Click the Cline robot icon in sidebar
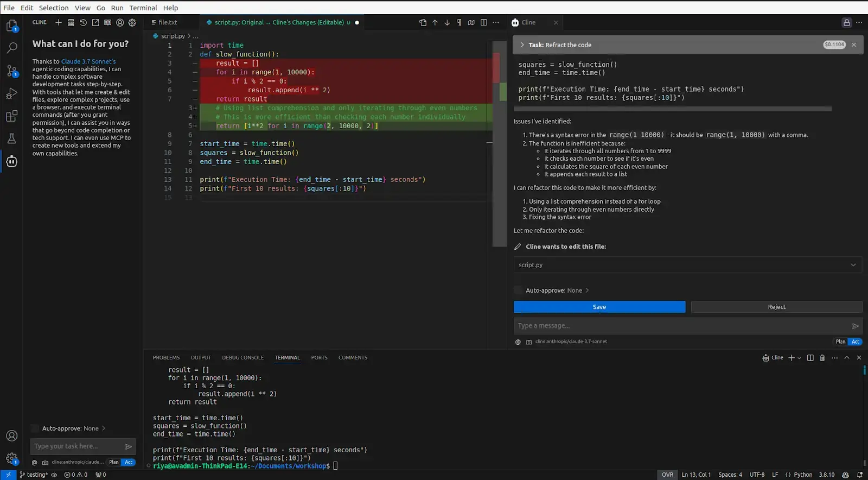This screenshot has height=480, width=868. [11, 161]
